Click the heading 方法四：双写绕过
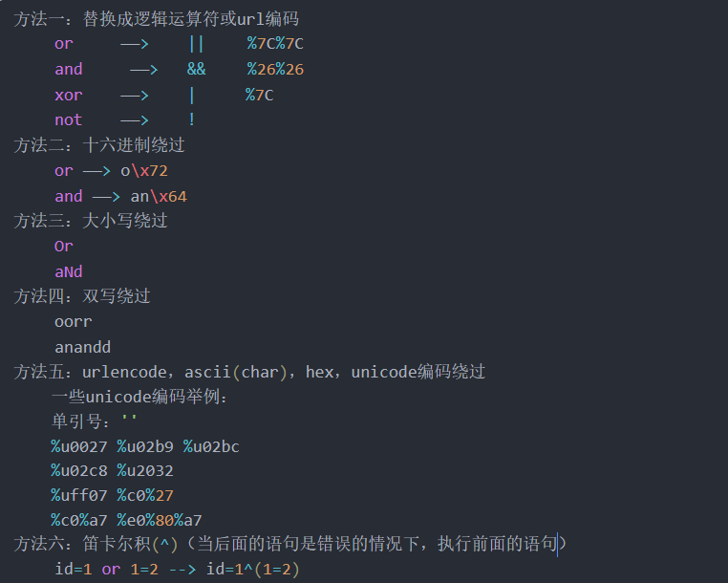Viewport: 728px width, 583px height. coord(82,296)
